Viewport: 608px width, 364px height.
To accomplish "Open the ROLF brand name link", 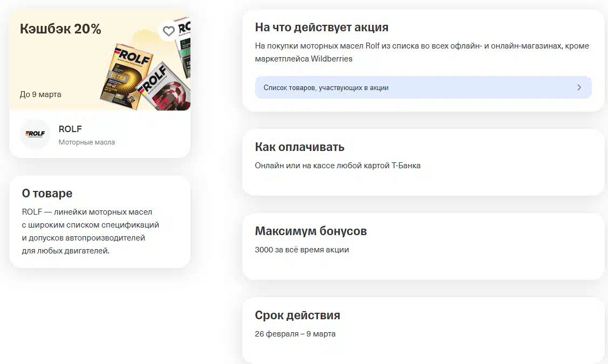I will pos(70,129).
